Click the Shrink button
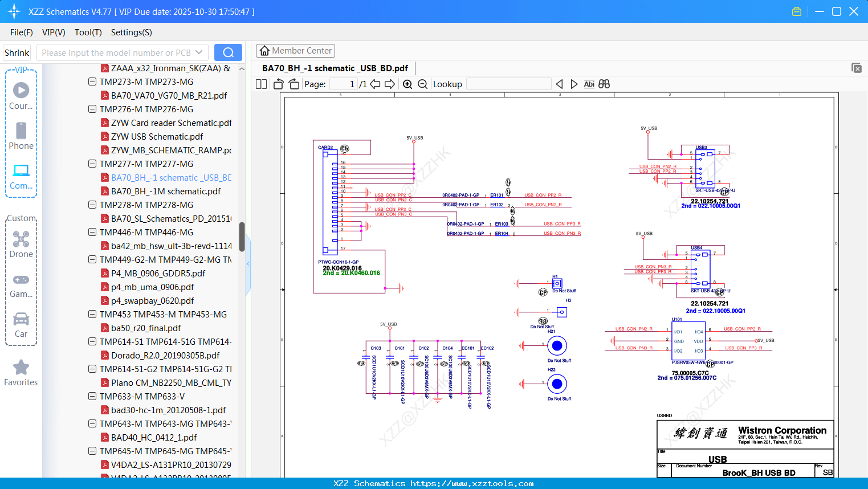Viewport: 868px width, 489px height. 17,52
